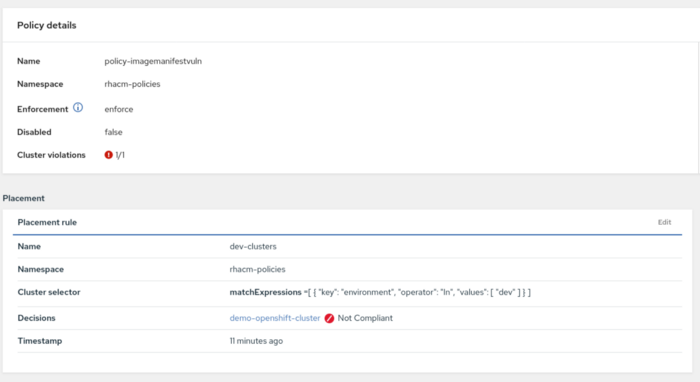Edit the placement rule
This screenshot has width=700, height=382.
coord(664,222)
